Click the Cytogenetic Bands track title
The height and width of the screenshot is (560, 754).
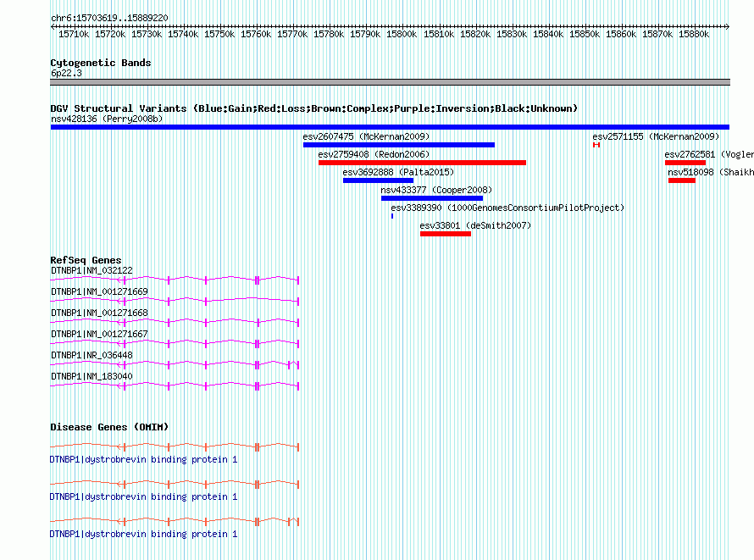(x=101, y=63)
